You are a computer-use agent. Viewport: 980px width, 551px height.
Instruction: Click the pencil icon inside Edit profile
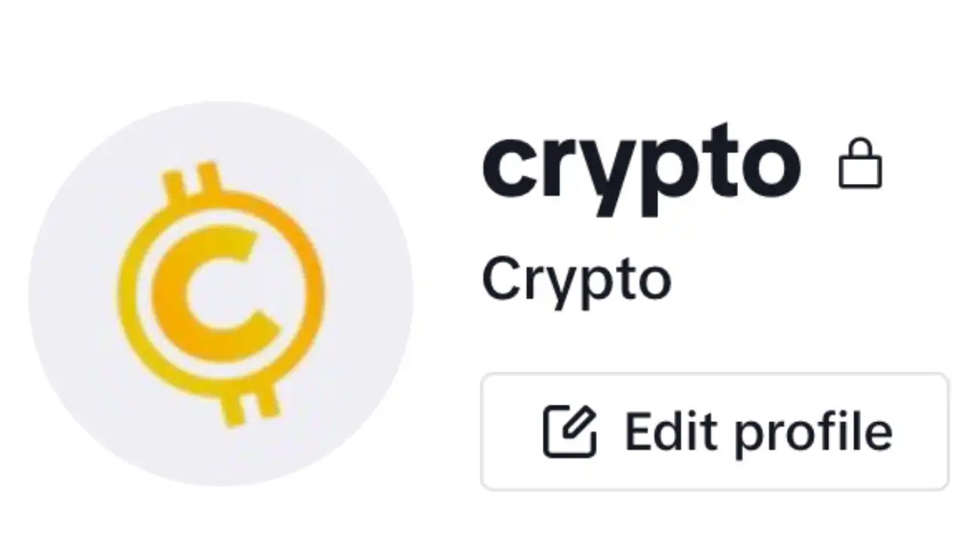point(571,431)
